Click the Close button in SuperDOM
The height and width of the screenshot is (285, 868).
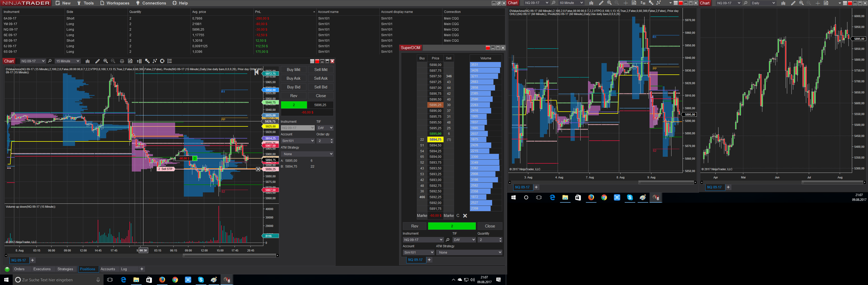point(490,226)
